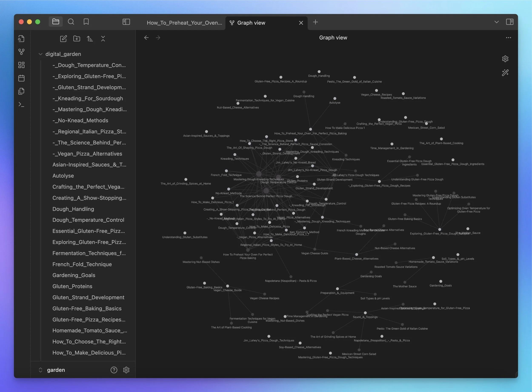Open command palette terminal icon
532x392 pixels.
[21, 104]
